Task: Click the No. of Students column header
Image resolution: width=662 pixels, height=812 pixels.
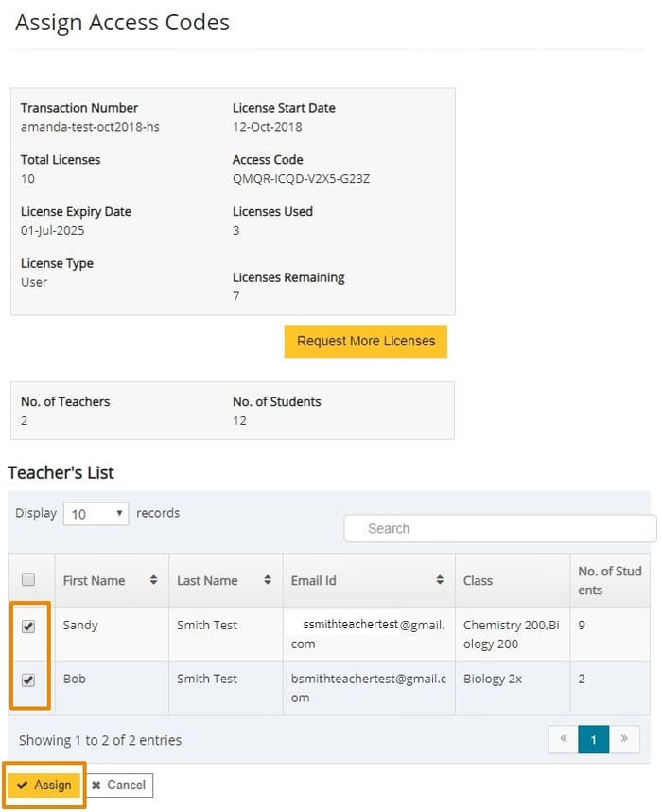Action: point(610,580)
